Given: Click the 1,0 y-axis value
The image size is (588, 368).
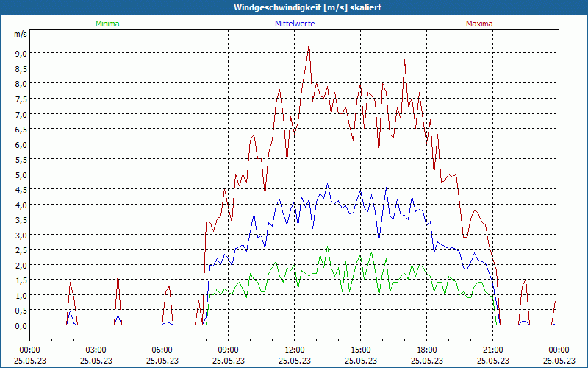Looking at the screenshot, I should (x=21, y=296).
